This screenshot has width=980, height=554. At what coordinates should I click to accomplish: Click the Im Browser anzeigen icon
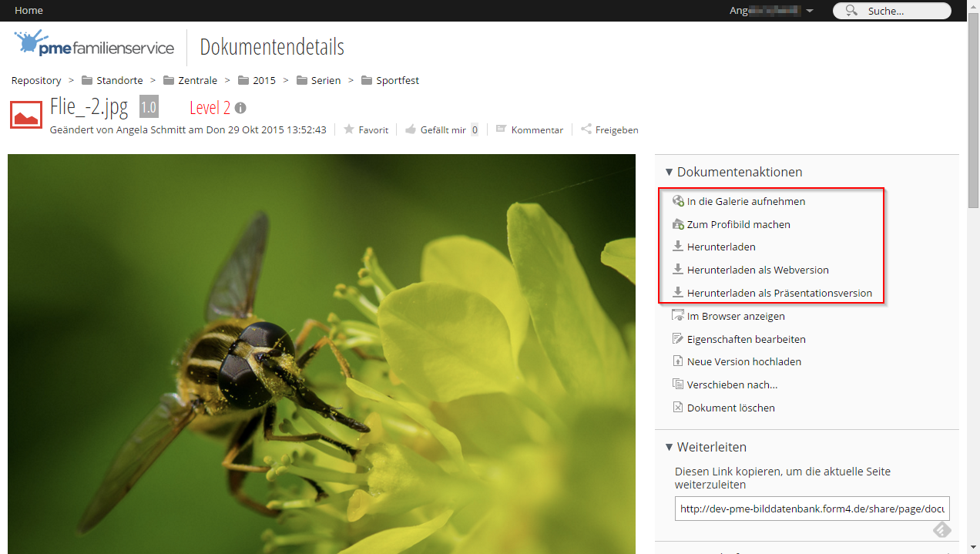tap(678, 315)
